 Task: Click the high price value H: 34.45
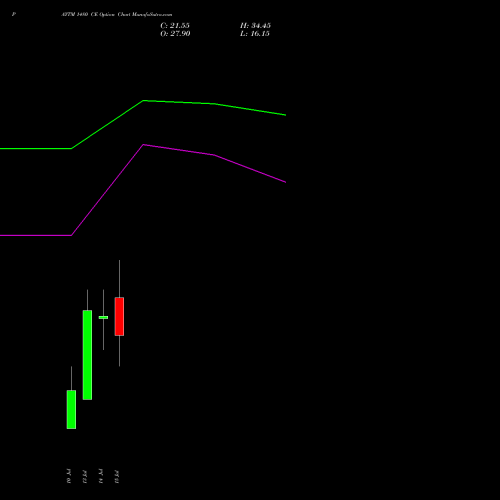click(255, 26)
